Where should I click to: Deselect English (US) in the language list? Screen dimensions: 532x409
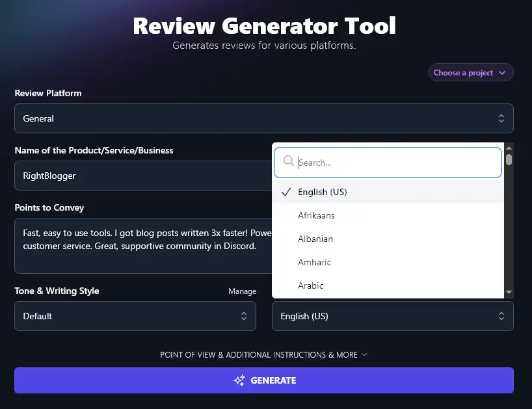[323, 192]
